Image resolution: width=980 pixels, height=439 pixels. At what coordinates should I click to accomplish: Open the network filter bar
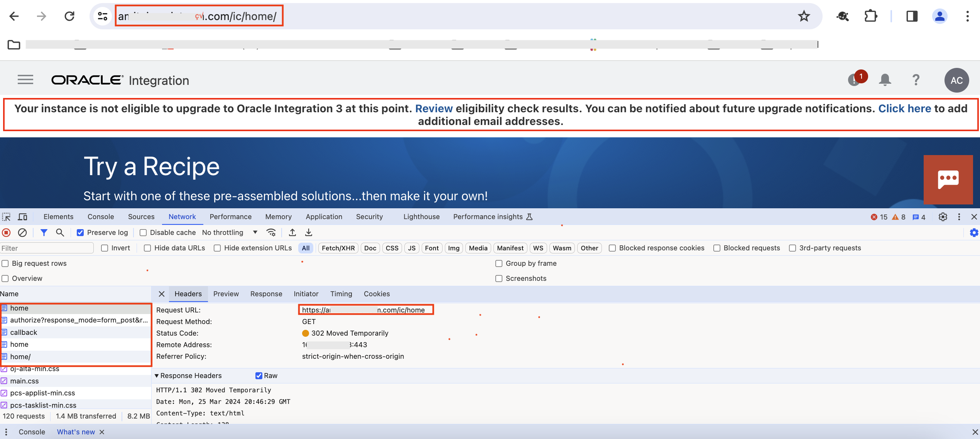(x=44, y=232)
